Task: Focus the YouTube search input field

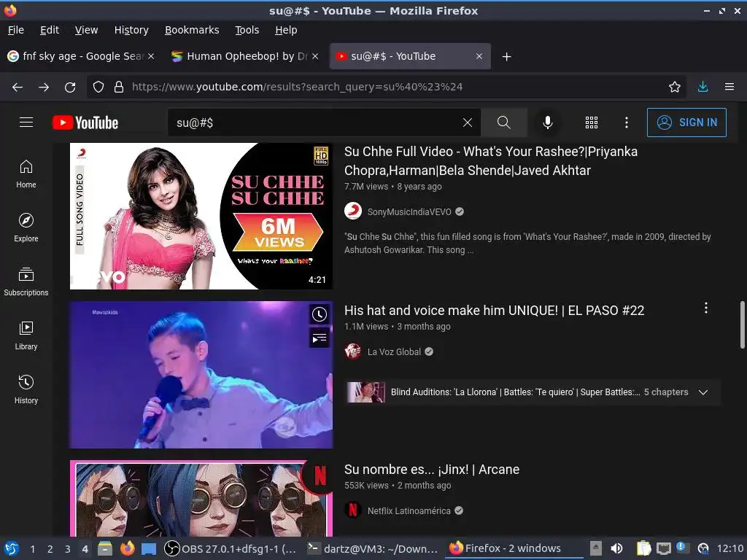Action: [314, 122]
